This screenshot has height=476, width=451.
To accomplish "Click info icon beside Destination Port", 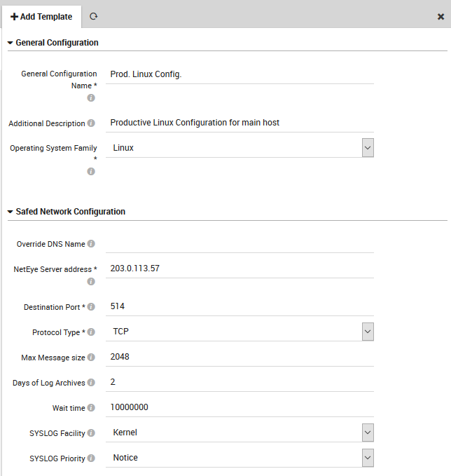I will [91, 307].
